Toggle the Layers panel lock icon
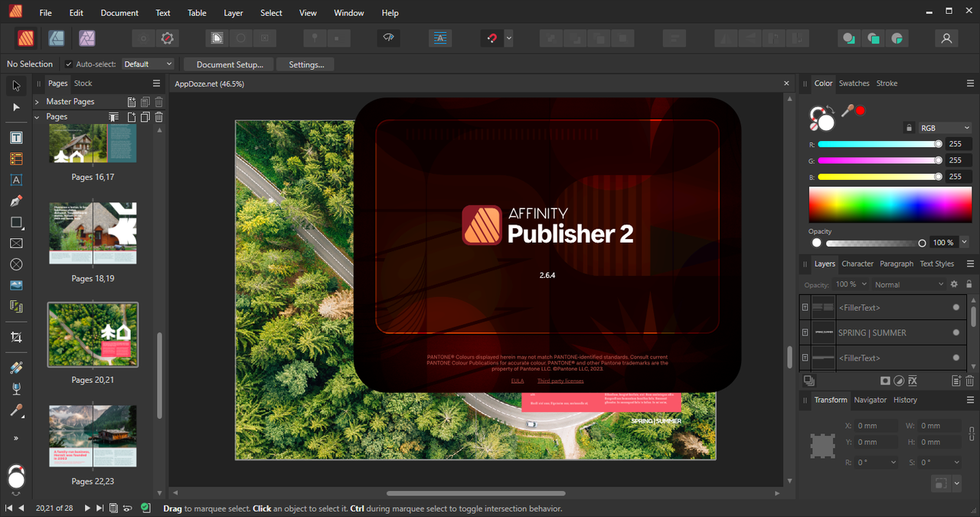Screen dimensions: 980x517 (x=969, y=284)
